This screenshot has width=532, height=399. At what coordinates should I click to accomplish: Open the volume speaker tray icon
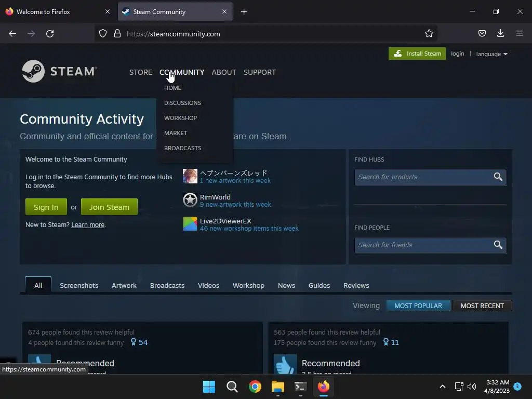[x=472, y=387]
